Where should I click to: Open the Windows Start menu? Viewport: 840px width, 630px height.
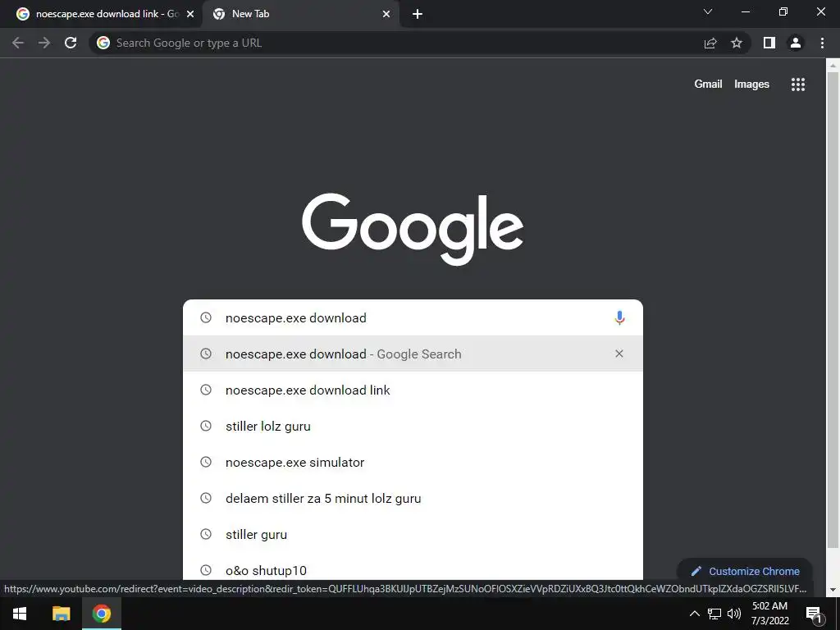20,614
